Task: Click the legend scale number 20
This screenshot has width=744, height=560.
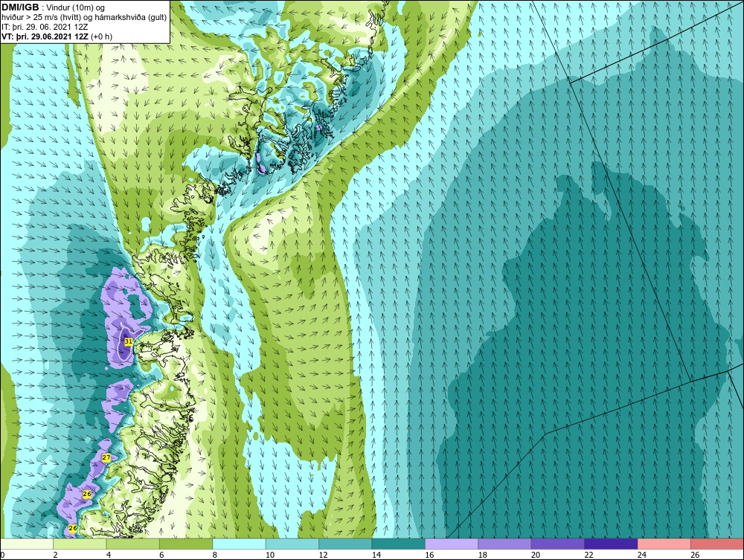Action: pos(536,555)
